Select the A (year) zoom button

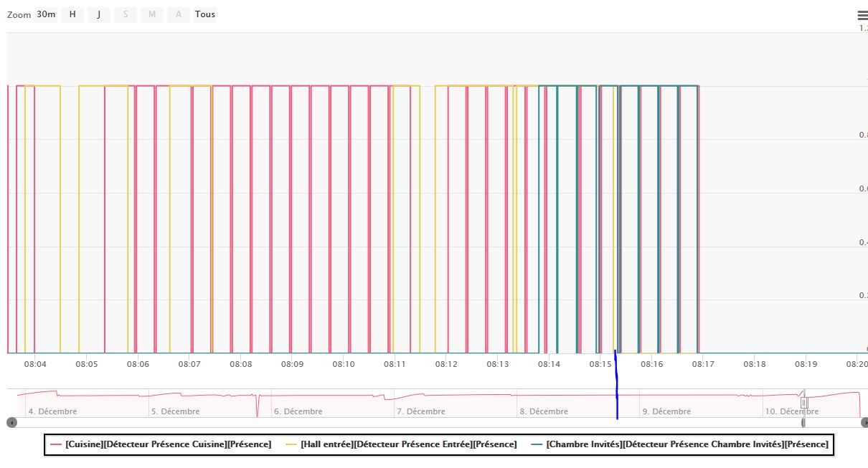[x=179, y=14]
